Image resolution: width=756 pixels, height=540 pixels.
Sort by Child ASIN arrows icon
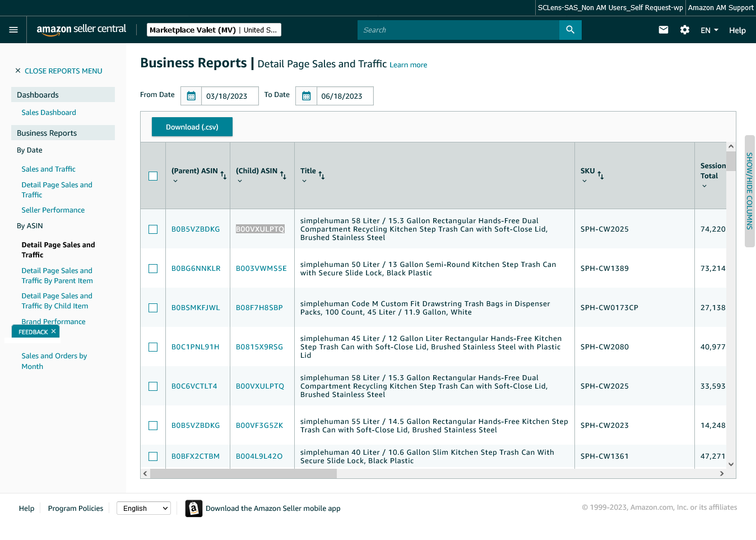point(283,176)
